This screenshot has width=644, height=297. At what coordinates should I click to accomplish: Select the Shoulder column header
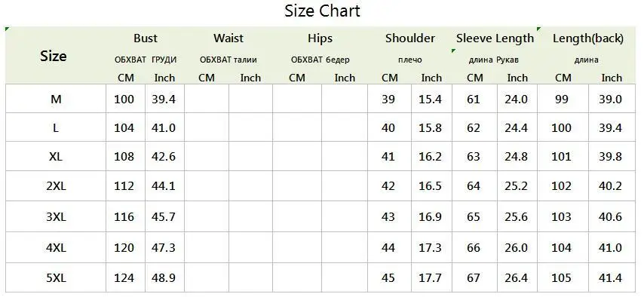pos(410,38)
